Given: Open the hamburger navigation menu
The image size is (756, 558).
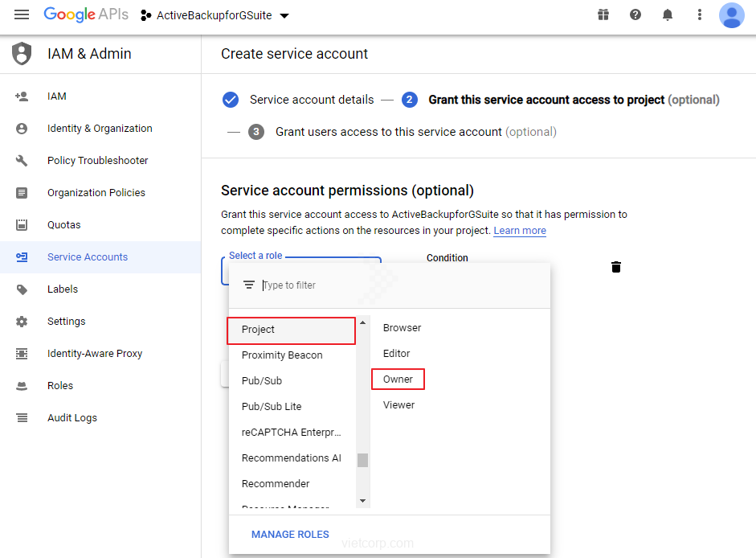Looking at the screenshot, I should pyautogui.click(x=22, y=15).
